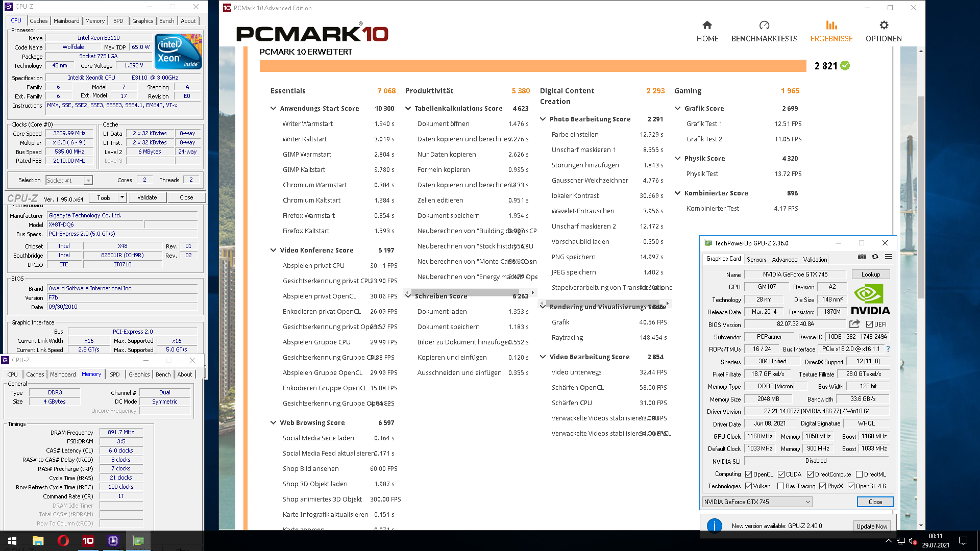Toggle the UEFI checkbox in GPU-Z
Screen dimensions: 980x551
(x=869, y=324)
